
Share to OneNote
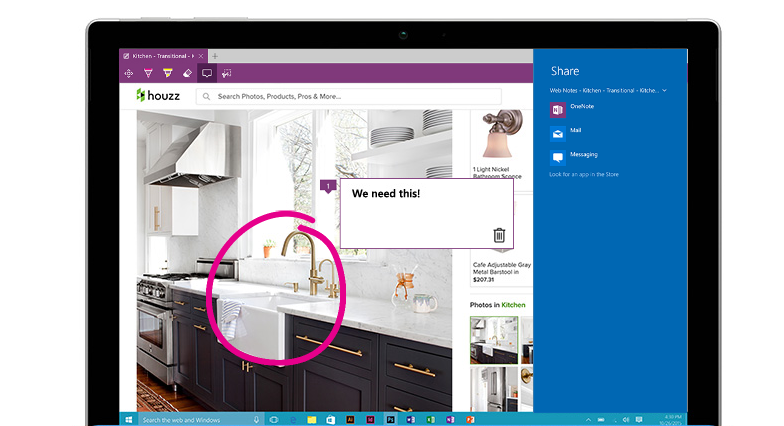tap(572, 109)
